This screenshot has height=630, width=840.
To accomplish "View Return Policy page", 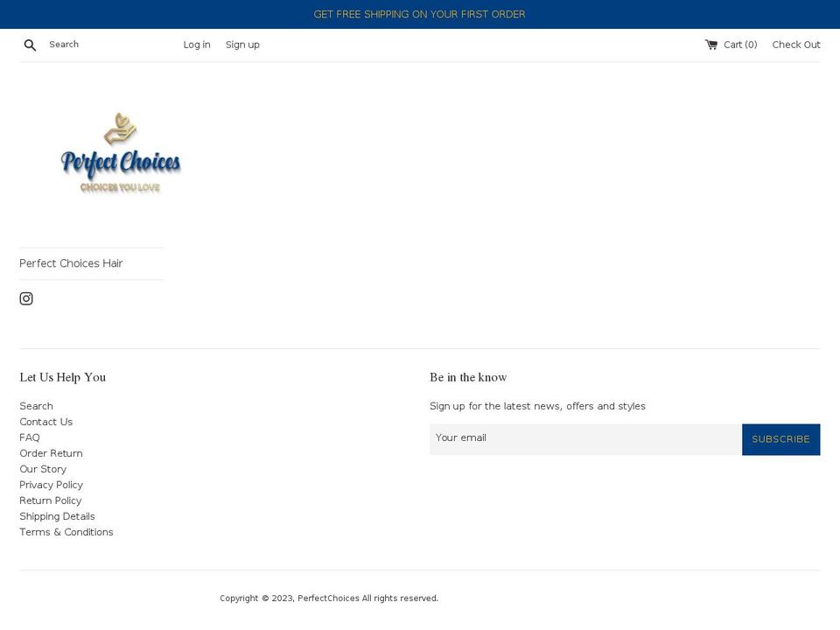I will click(x=51, y=500).
